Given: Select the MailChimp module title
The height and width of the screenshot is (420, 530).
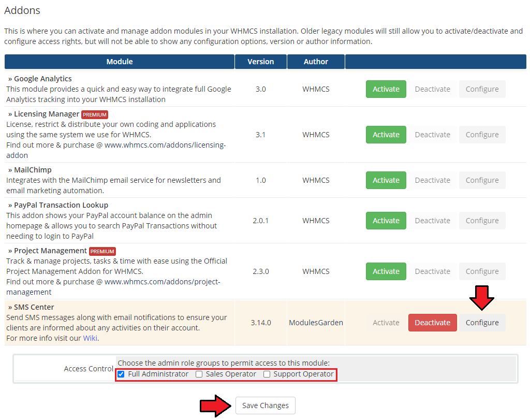Looking at the screenshot, I should [x=33, y=170].
